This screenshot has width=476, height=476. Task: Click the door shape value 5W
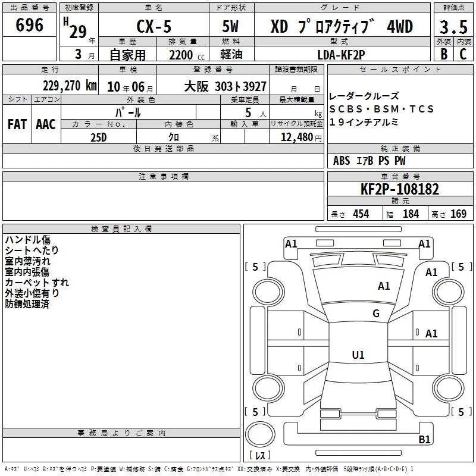[x=230, y=26]
